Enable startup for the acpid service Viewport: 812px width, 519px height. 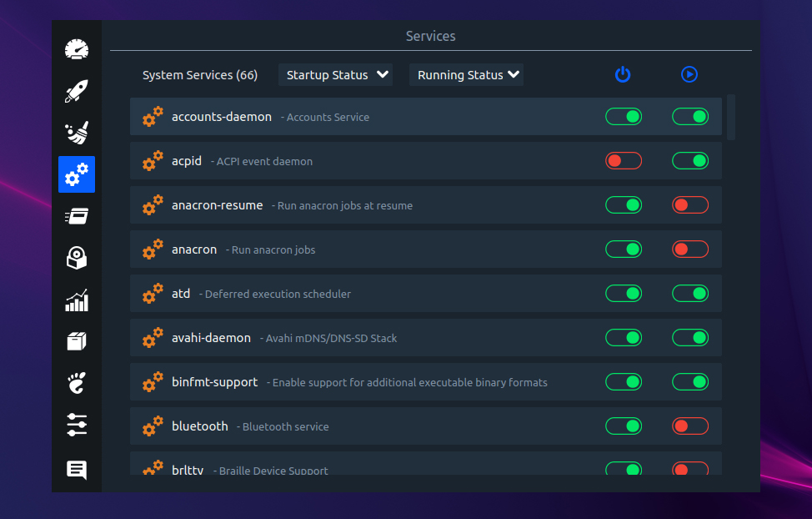(624, 160)
